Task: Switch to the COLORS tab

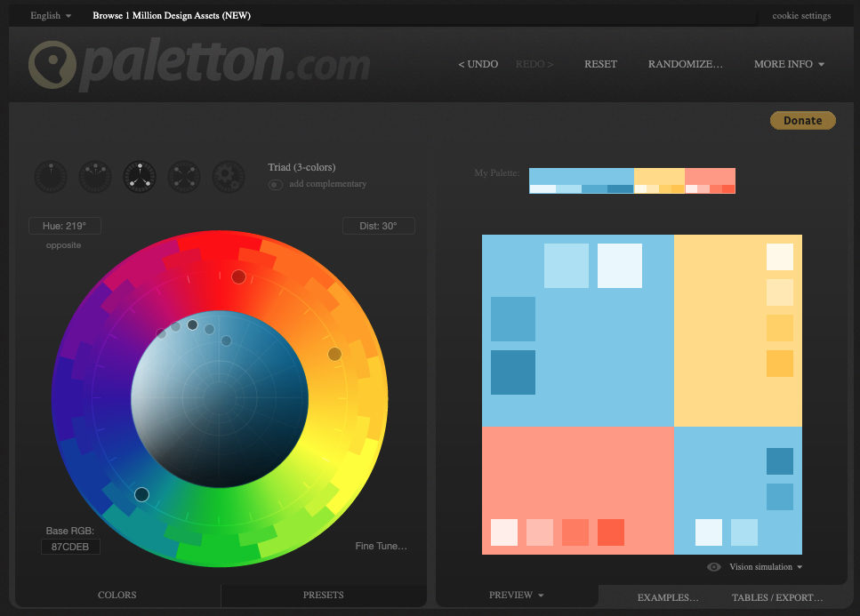Action: tap(117, 596)
